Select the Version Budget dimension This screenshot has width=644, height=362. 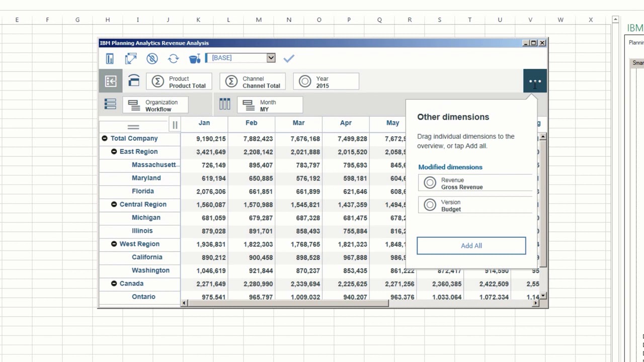475,206
